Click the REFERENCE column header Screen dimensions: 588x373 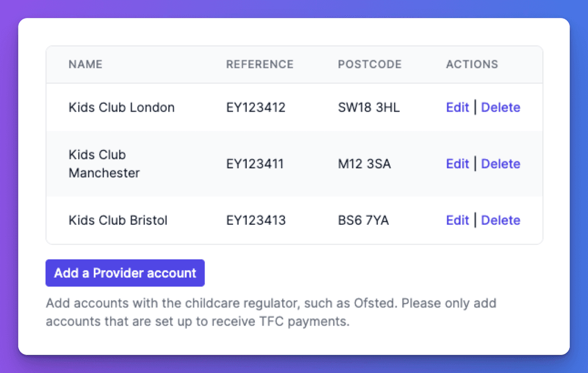tap(260, 64)
